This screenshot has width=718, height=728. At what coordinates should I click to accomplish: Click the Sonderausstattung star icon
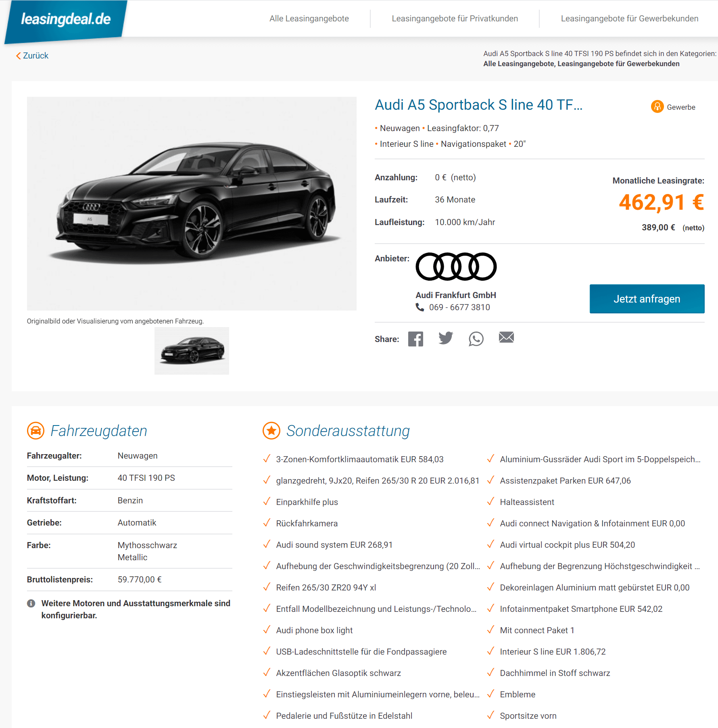point(271,431)
